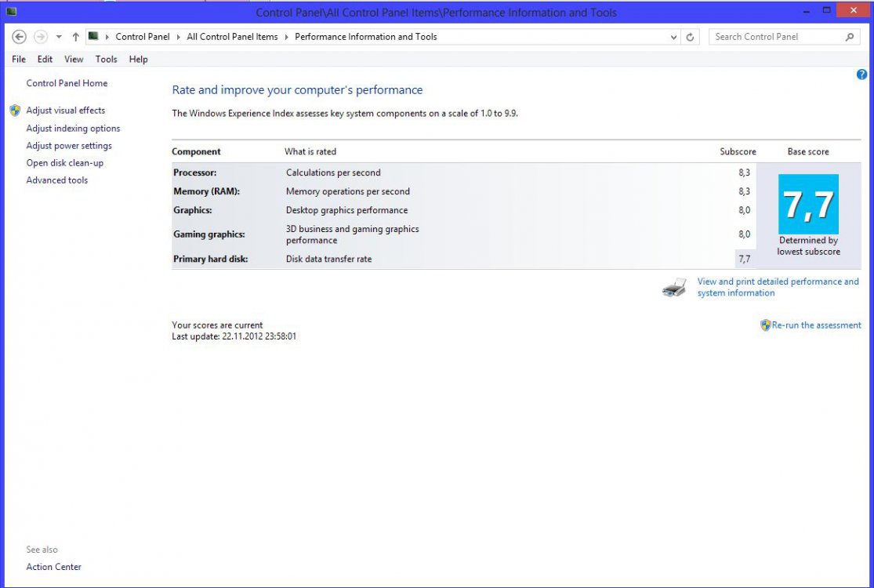874x588 pixels.
Task: Open Adjust visual effects link
Action: (x=65, y=111)
